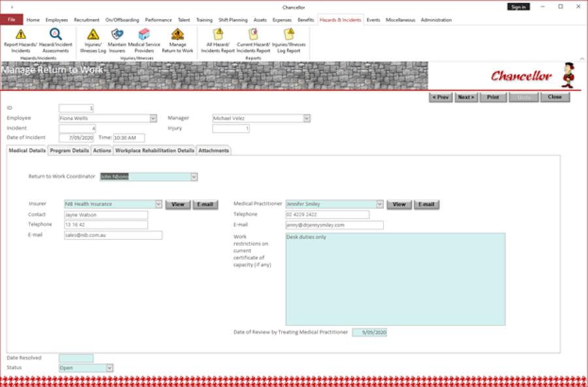588x387 pixels.
Task: Open Medical Service Providers icon
Action: coord(144,41)
